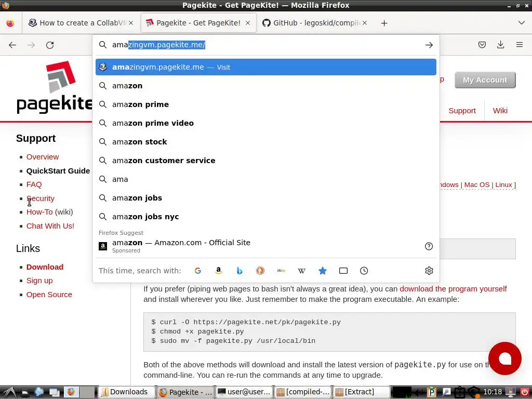Open the taskbar start menu icon
The width and height of the screenshot is (532, 399).
point(9,392)
